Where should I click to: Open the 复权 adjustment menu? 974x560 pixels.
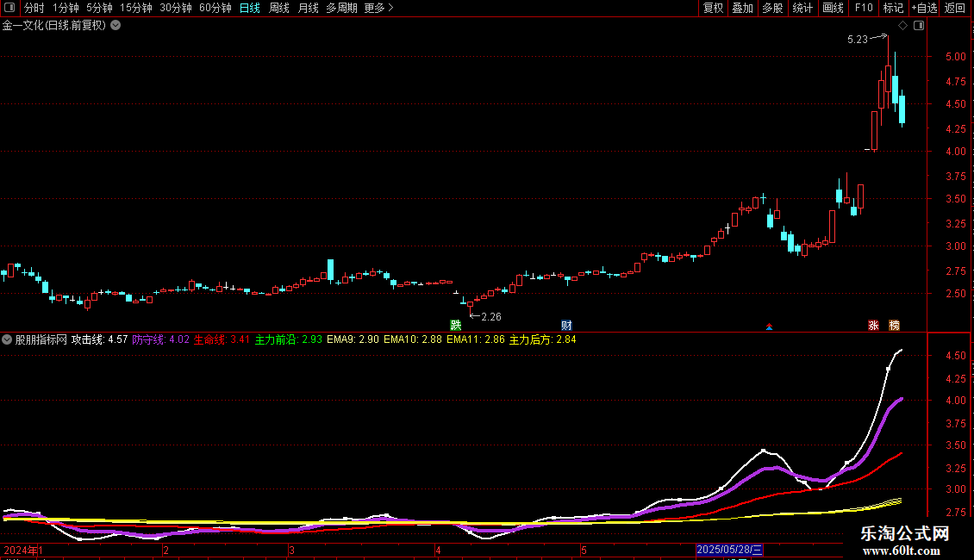713,8
